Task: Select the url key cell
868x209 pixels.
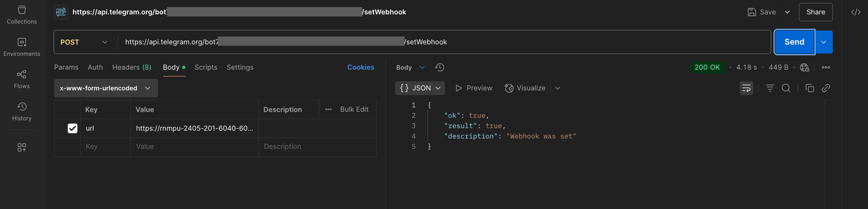Action: (x=105, y=128)
